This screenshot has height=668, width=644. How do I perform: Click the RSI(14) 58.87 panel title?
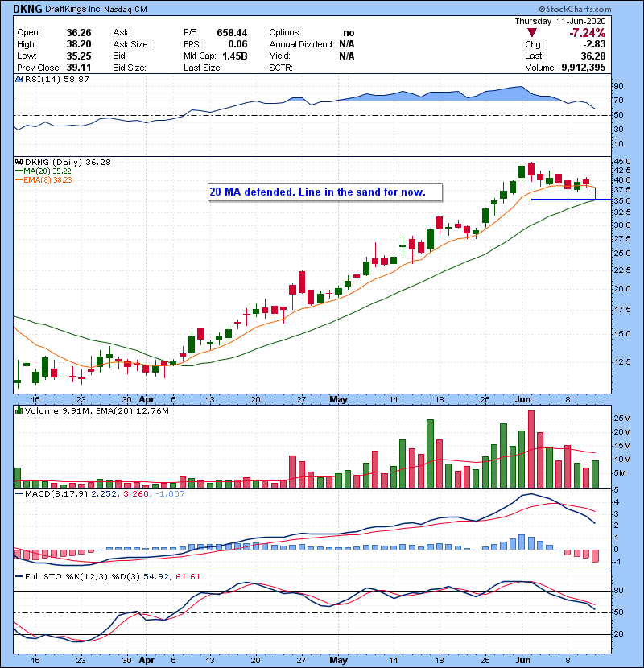[x=56, y=79]
